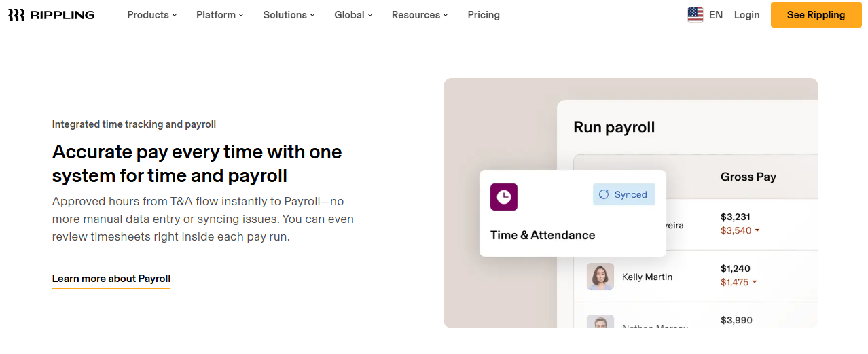Screen dimensions: 868x354
Task: Click the $3,540 red dropdown arrow
Action: click(x=757, y=231)
